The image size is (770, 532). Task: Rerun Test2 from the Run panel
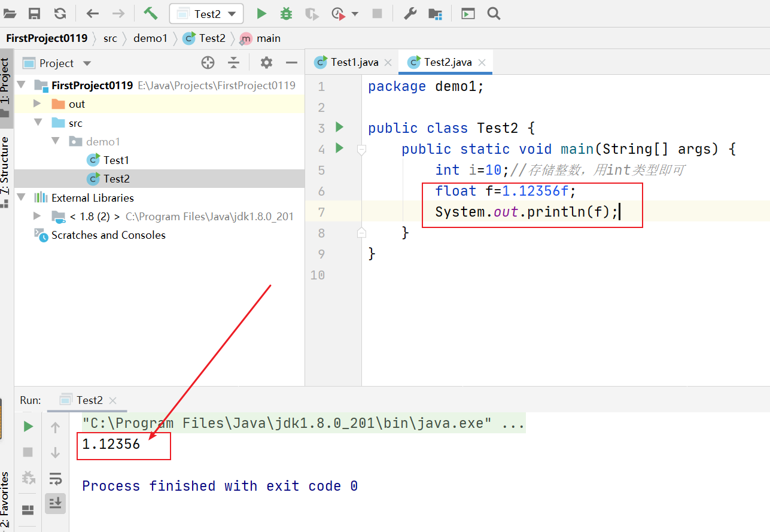pos(28,427)
